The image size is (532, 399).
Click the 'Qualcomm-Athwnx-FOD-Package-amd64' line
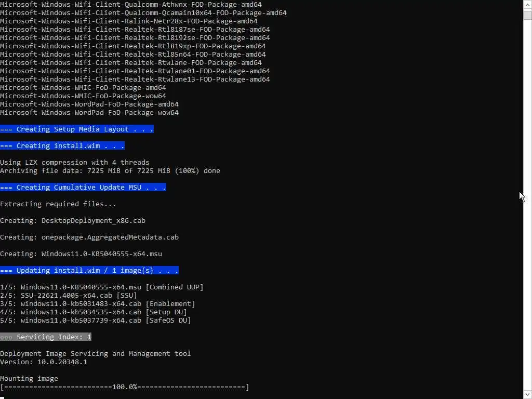coord(130,4)
